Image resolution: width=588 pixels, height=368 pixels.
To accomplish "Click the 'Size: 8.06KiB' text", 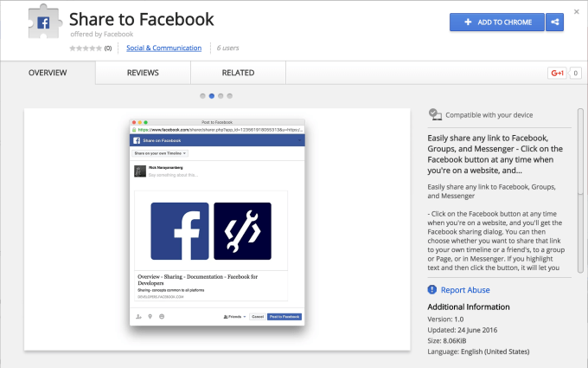I will pos(447,341).
